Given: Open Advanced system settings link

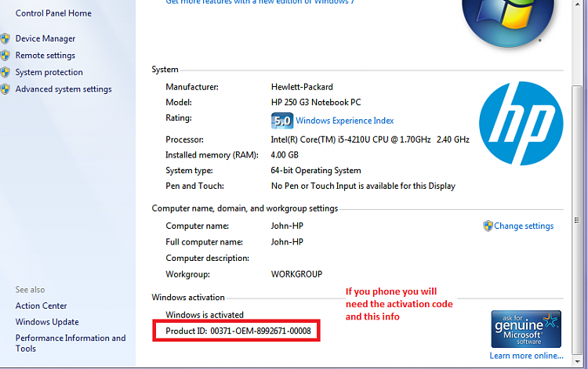Looking at the screenshot, I should coord(64,89).
